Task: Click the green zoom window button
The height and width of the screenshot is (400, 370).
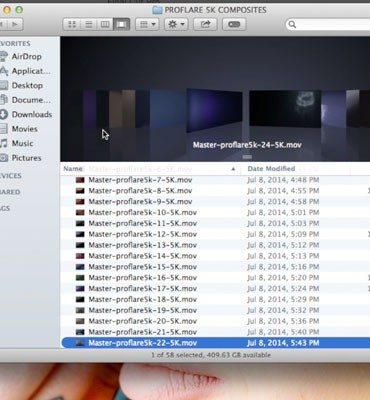Action: (19, 10)
